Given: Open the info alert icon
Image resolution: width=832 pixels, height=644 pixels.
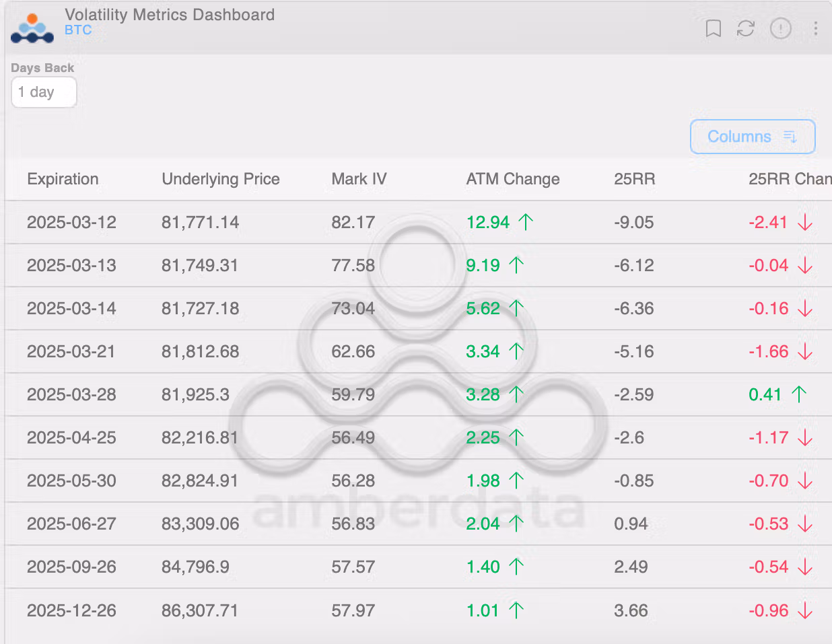Looking at the screenshot, I should pyautogui.click(x=780, y=28).
